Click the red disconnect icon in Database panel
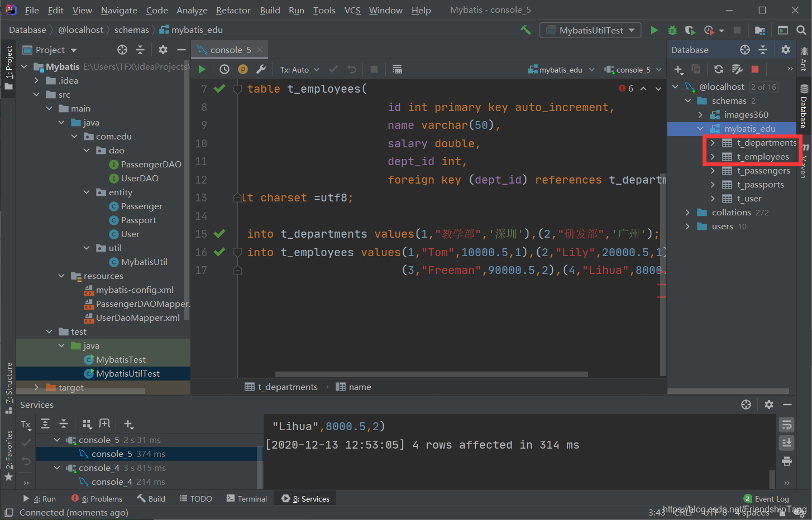 point(755,69)
